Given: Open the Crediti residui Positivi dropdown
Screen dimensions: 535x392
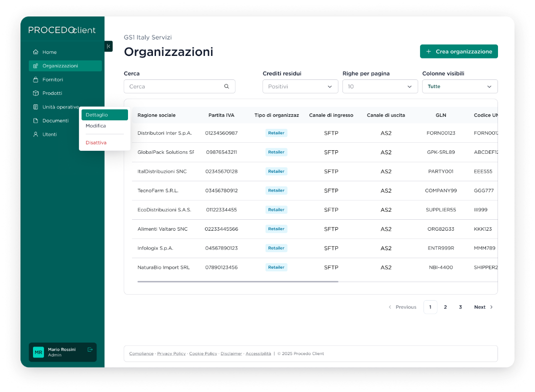Looking at the screenshot, I should tap(300, 86).
